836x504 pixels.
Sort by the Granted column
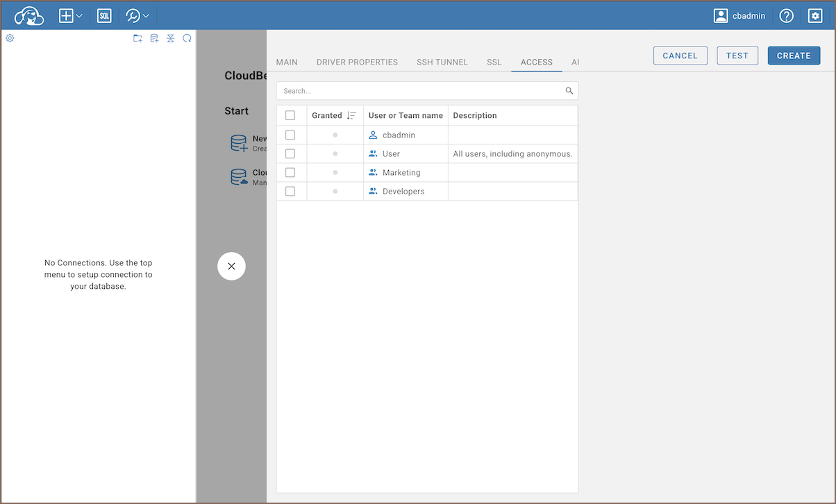pos(351,115)
